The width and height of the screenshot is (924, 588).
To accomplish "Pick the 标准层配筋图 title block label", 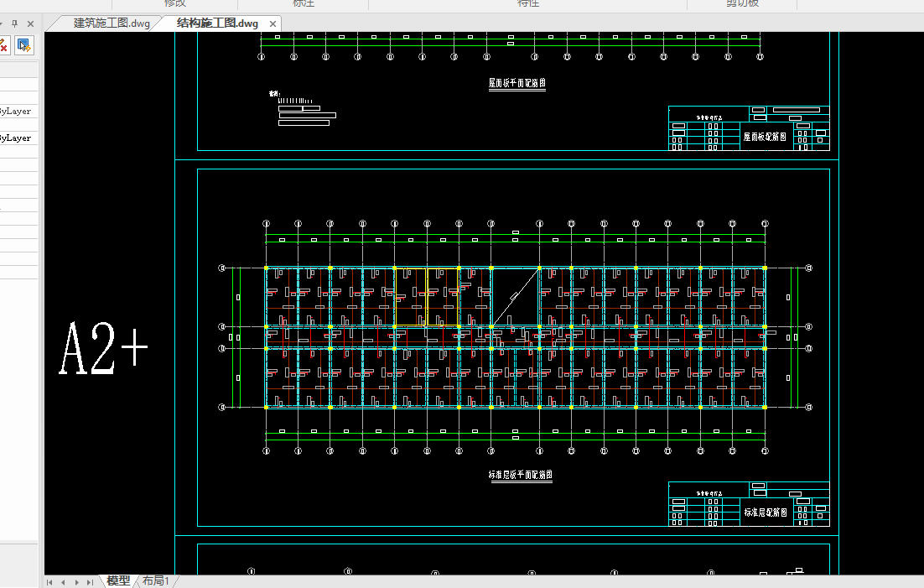I will coord(765,513).
